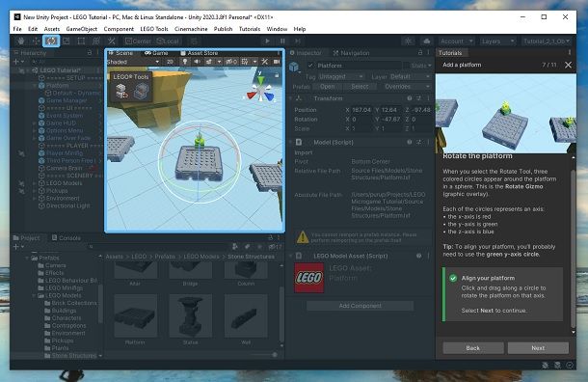Viewport: 588px width, 382px height.
Task: Switch to the Game tab
Action: (x=156, y=53)
